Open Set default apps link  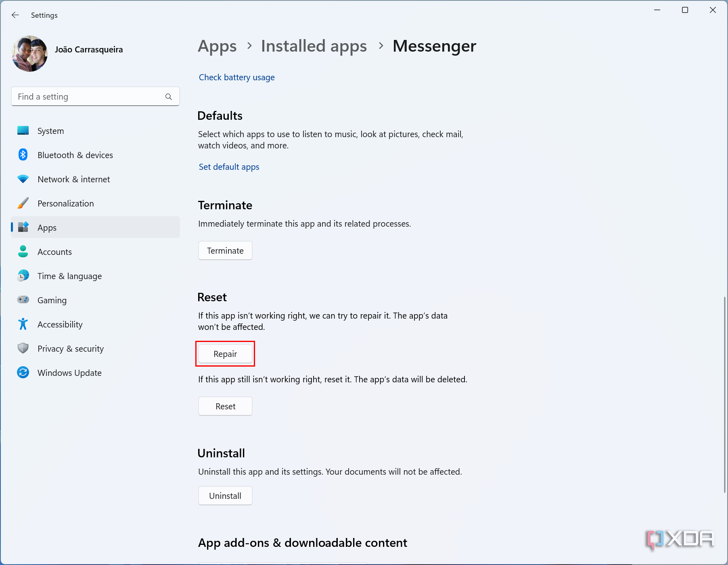click(x=228, y=167)
